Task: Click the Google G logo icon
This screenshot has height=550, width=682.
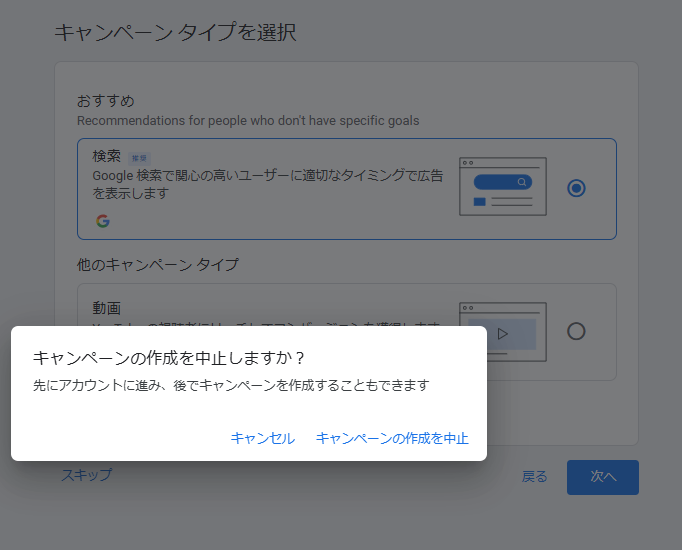Action: click(103, 221)
